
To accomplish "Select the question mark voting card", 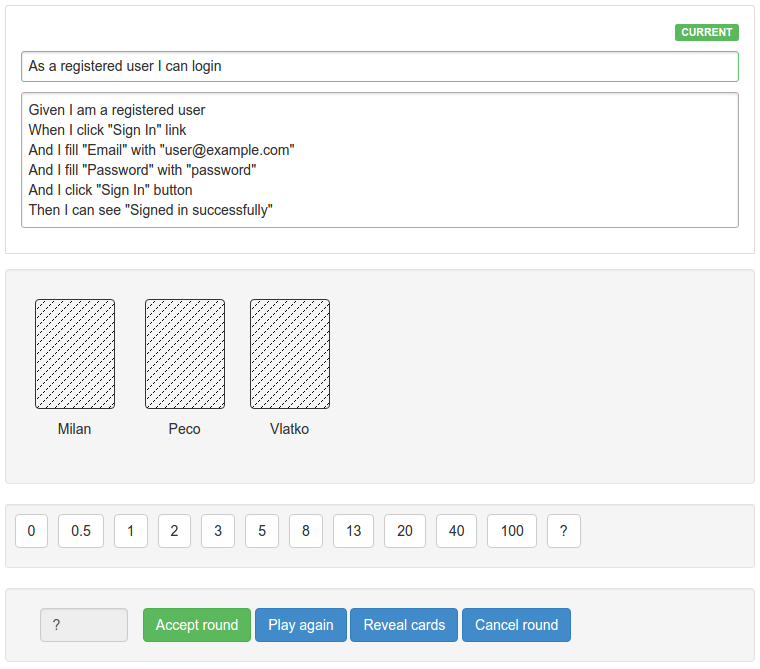I will [564, 531].
